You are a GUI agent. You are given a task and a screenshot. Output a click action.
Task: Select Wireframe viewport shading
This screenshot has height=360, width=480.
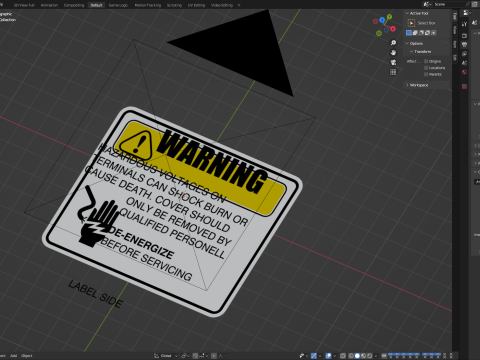coord(351,356)
